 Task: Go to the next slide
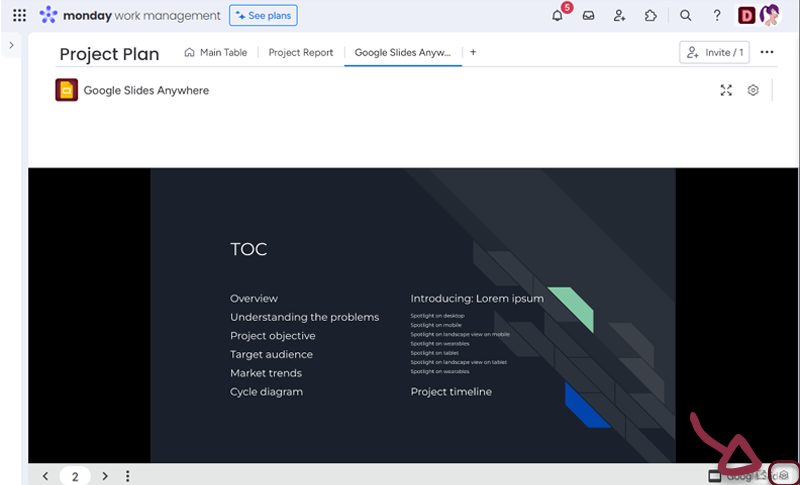point(105,476)
